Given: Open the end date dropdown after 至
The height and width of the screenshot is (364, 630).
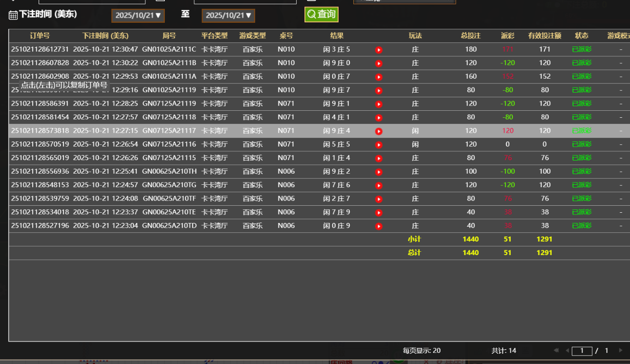Looking at the screenshot, I should [228, 15].
